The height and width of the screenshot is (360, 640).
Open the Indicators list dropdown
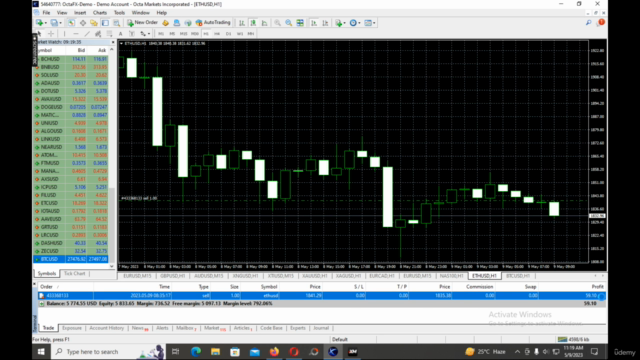coord(340,23)
